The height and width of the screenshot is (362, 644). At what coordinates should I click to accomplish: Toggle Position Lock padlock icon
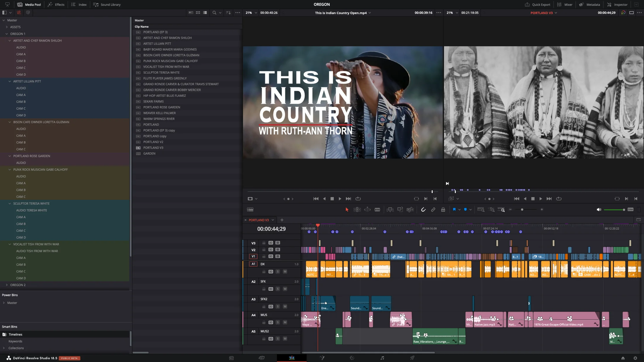pyautogui.click(x=443, y=210)
